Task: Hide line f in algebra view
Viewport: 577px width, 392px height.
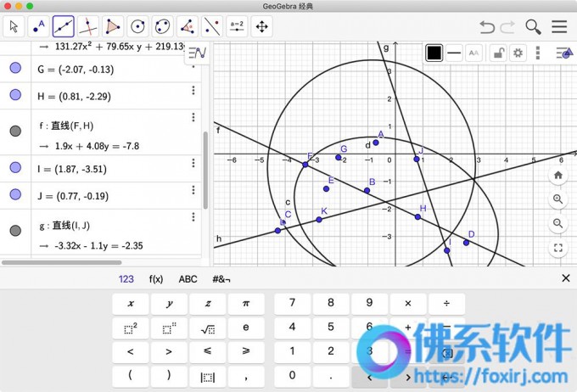Action: (15, 131)
